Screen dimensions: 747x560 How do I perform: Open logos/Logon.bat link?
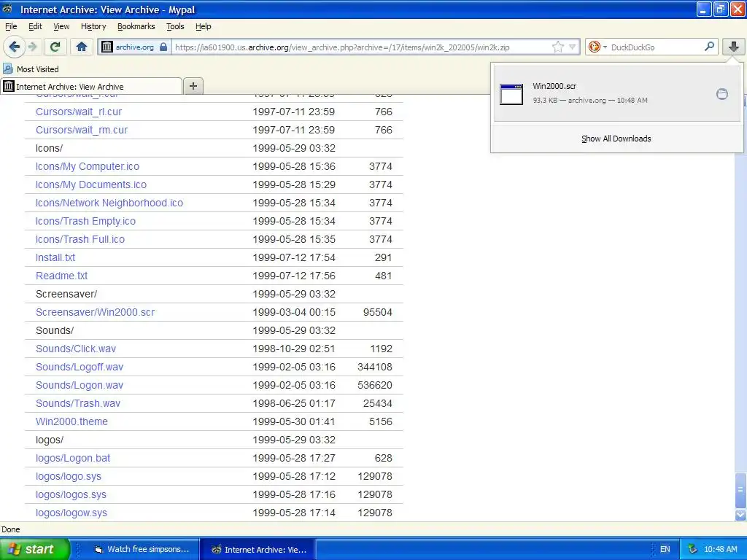[73, 458]
